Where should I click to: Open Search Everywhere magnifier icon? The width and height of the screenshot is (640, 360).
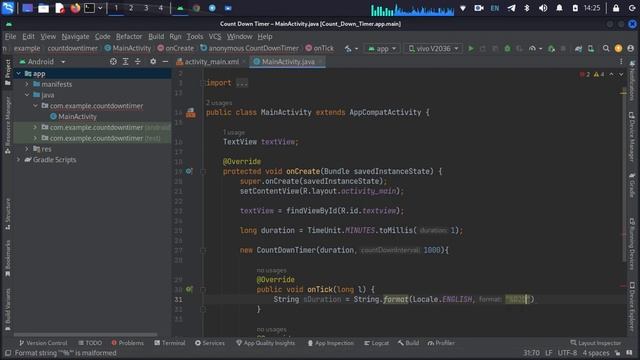pos(606,49)
